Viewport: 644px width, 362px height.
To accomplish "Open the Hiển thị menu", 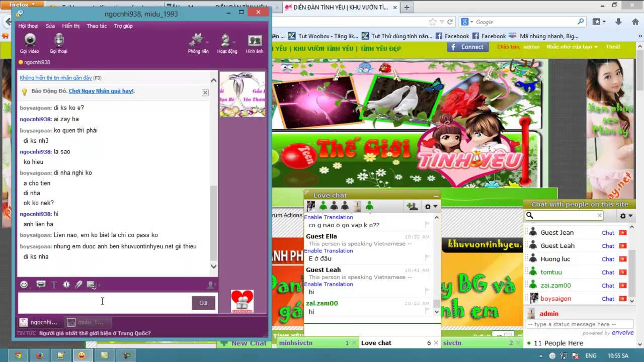I will (x=70, y=26).
